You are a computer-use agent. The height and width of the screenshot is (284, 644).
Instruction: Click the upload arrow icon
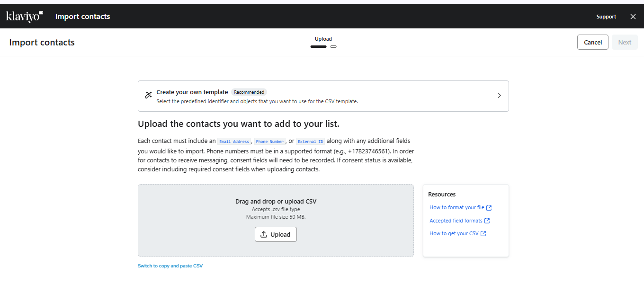click(264, 234)
